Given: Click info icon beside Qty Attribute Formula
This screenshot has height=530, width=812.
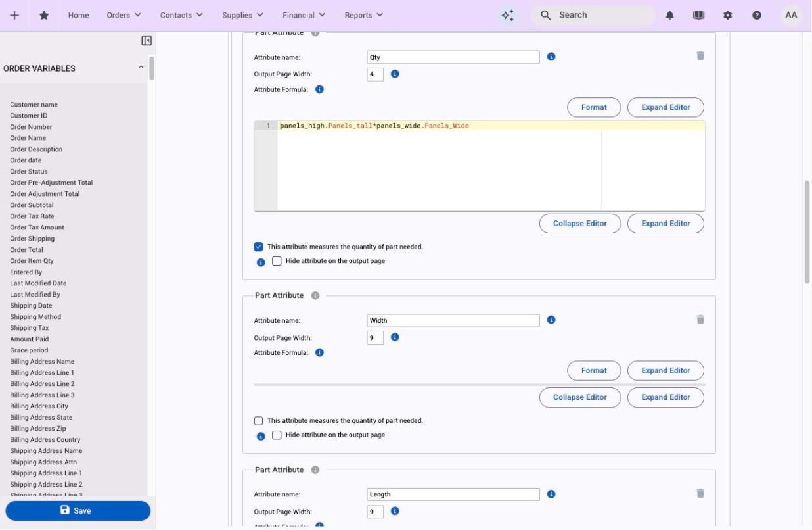Looking at the screenshot, I should click(319, 89).
